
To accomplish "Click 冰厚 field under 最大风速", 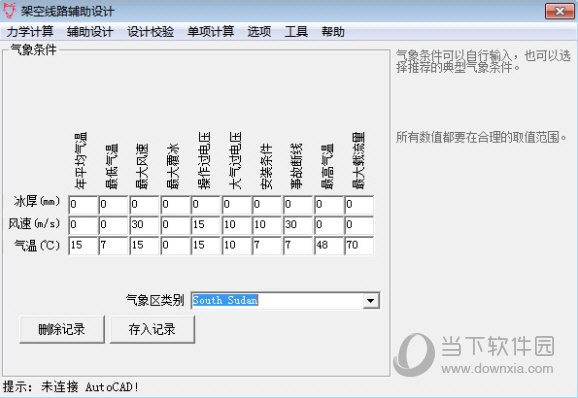I will tap(144, 205).
